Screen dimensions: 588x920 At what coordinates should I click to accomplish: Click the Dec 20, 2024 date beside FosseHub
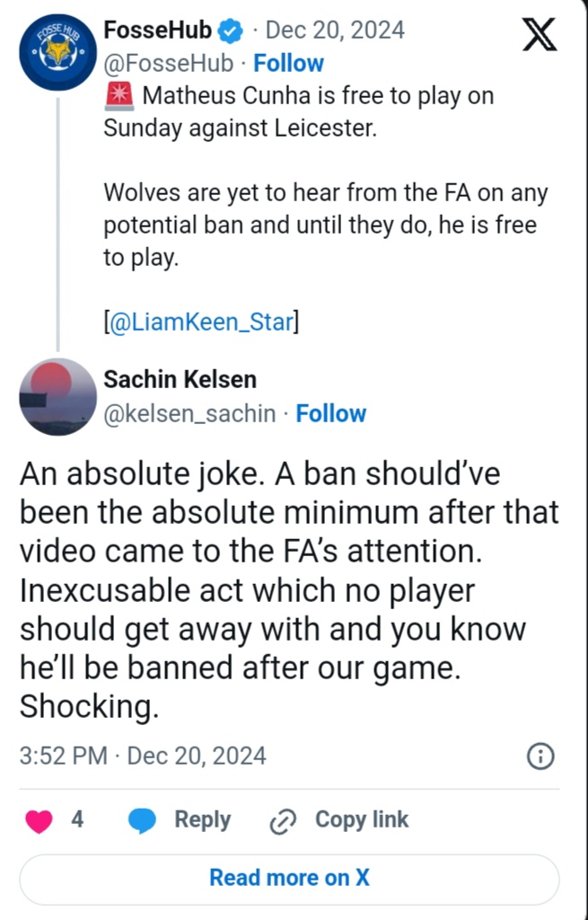tap(335, 31)
